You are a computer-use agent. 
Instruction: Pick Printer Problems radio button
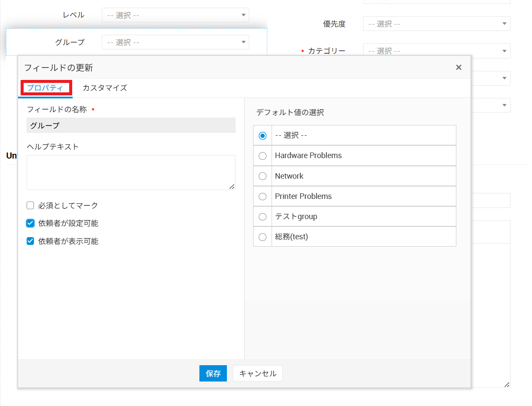263,196
